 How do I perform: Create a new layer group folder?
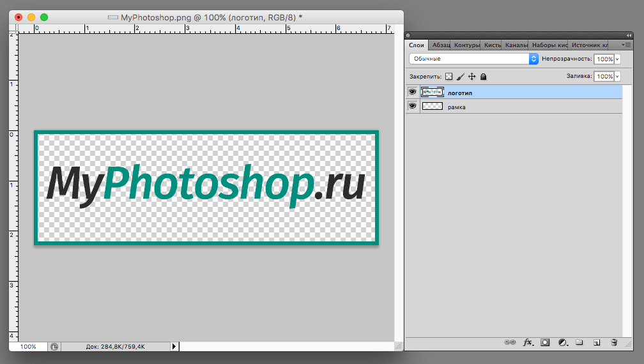point(579,342)
